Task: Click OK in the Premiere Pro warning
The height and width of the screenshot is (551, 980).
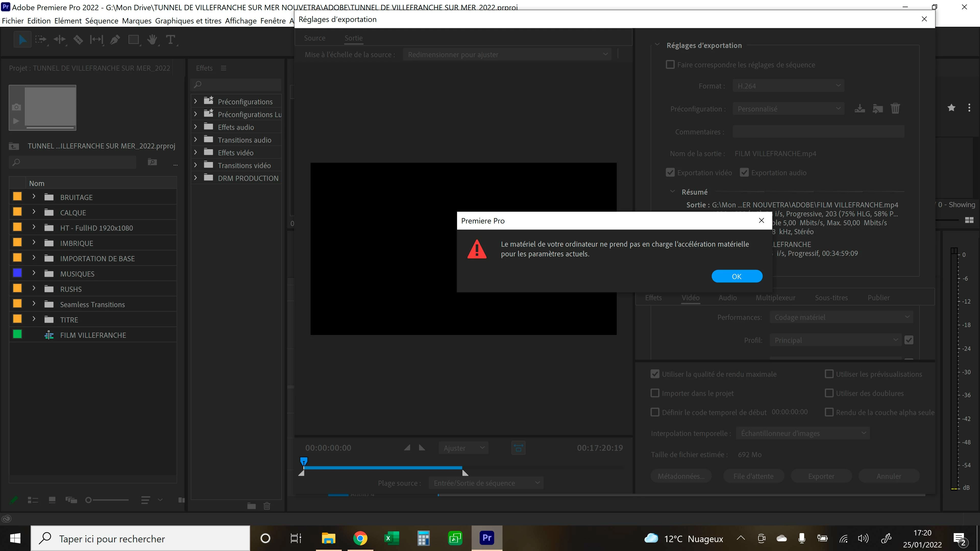Action: [737, 277]
